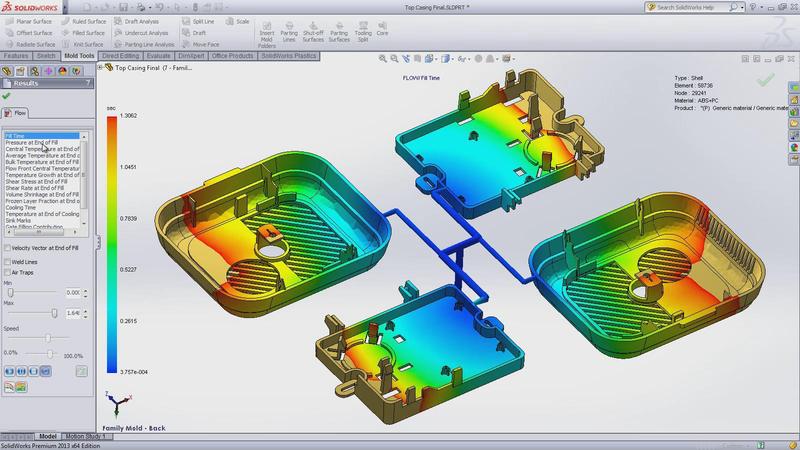The image size is (800, 450).
Task: Accept results with the green checkmark
Action: click(x=6, y=95)
